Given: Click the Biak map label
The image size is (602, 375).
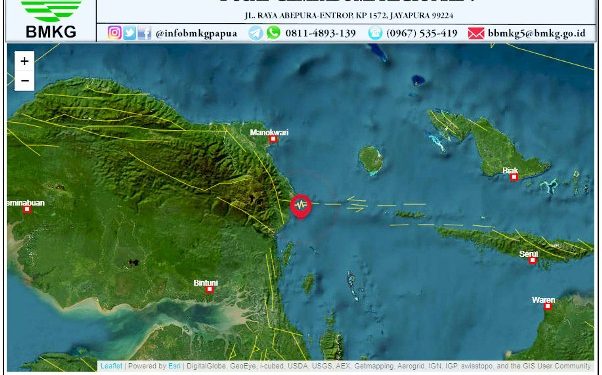Looking at the screenshot, I should pyautogui.click(x=511, y=170).
